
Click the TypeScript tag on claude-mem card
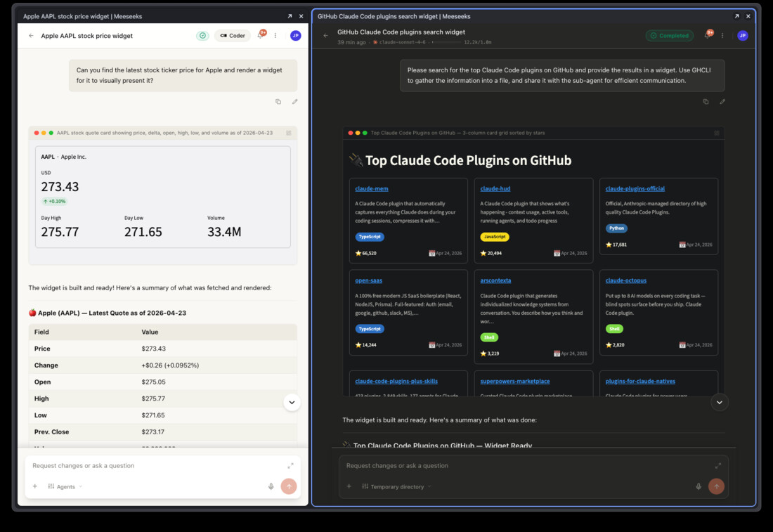(x=370, y=237)
